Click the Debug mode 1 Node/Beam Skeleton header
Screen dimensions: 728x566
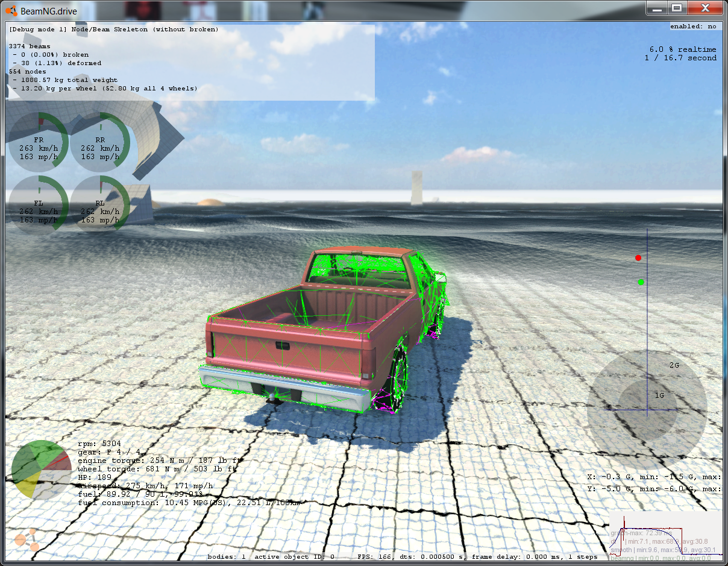(114, 29)
